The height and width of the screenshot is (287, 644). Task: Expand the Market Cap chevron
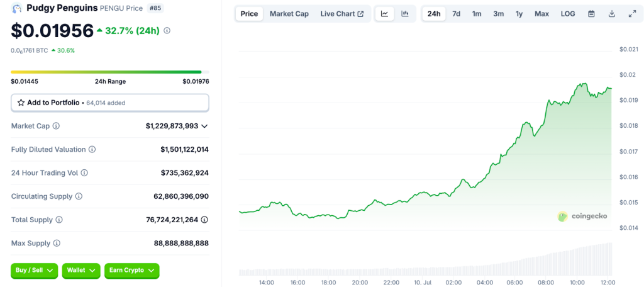204,126
